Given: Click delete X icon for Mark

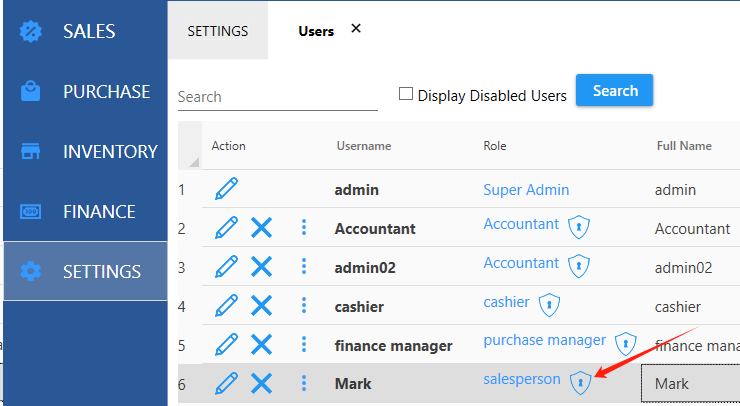Looking at the screenshot, I should click(x=261, y=383).
